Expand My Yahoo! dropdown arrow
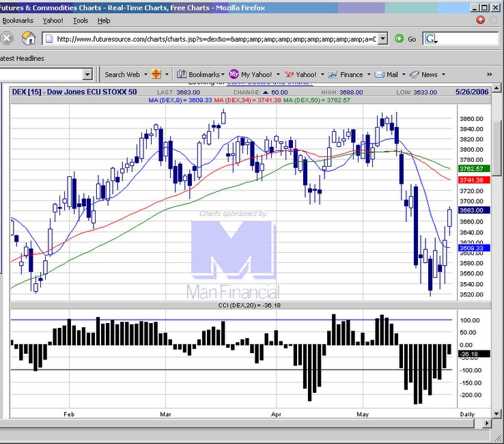 coord(278,74)
